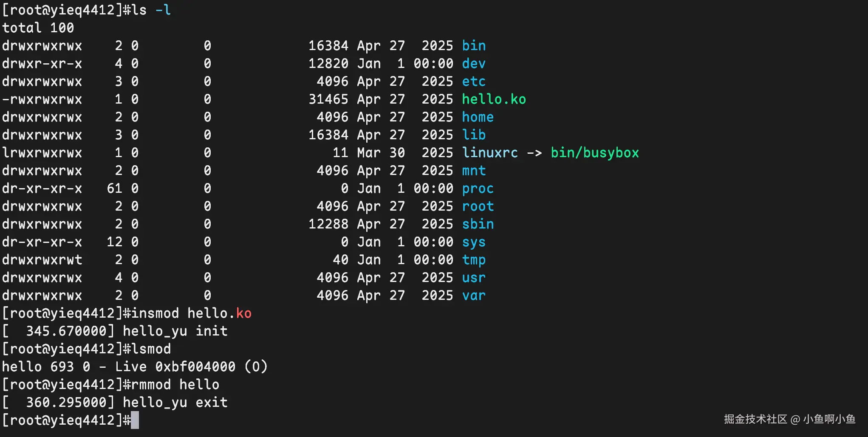The width and height of the screenshot is (868, 437).
Task: Click the "dev" directory name
Action: (x=474, y=63)
